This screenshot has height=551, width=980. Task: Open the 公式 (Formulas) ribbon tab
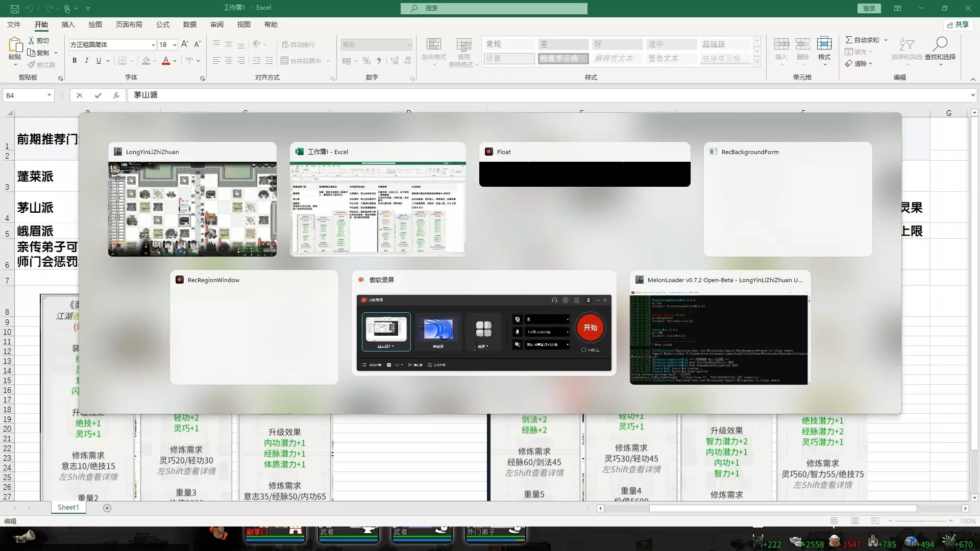click(162, 24)
